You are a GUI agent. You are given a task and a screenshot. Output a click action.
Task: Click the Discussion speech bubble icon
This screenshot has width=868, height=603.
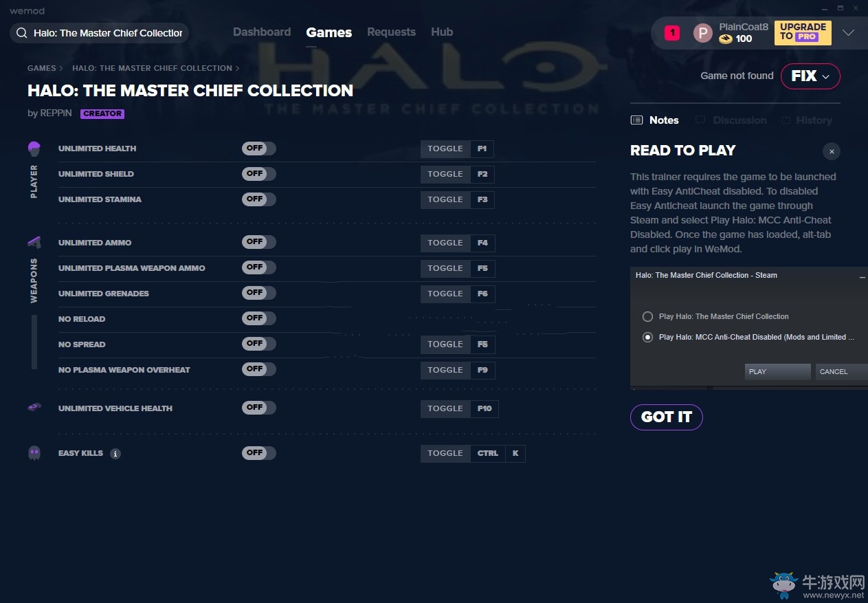point(700,120)
